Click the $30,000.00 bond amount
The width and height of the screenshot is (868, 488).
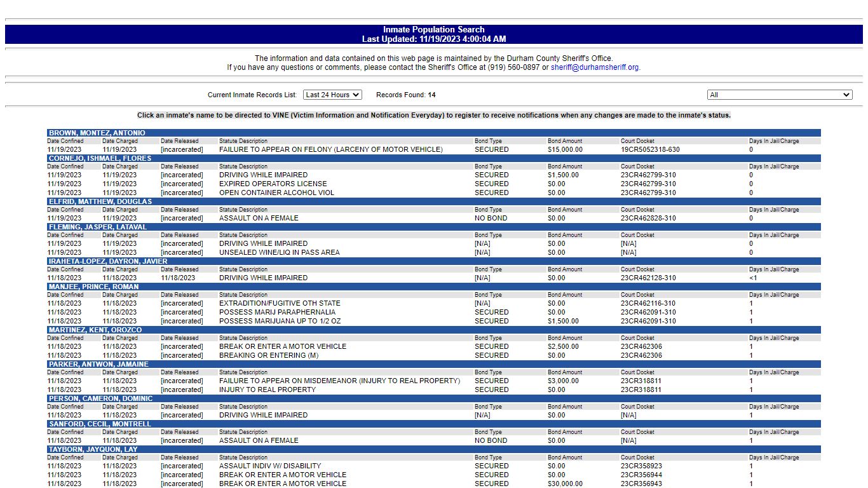click(x=565, y=484)
